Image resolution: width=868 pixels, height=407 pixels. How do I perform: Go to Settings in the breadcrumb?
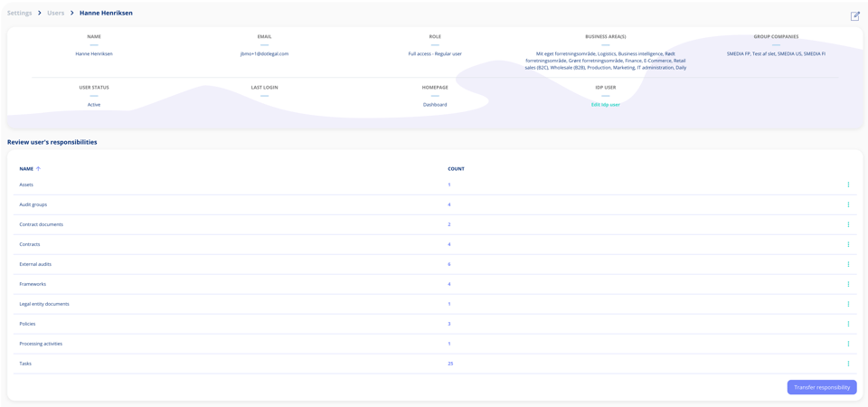coord(19,12)
